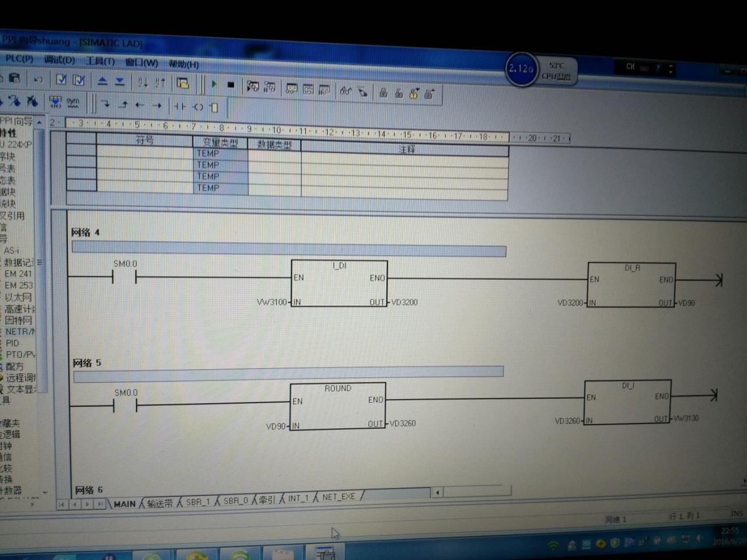Click the Program Status monitoring icon
The height and width of the screenshot is (560, 747).
(253, 86)
